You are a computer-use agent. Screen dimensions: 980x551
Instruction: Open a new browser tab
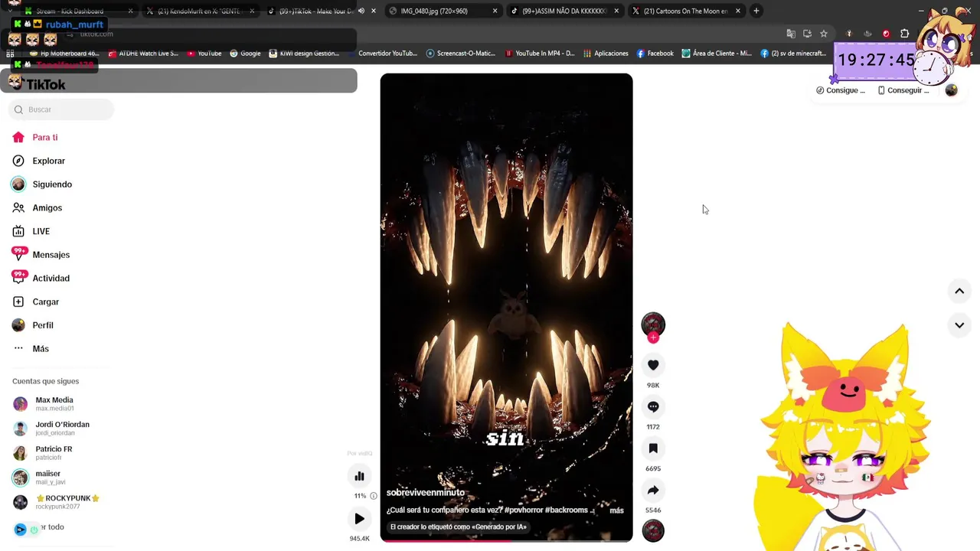click(756, 11)
